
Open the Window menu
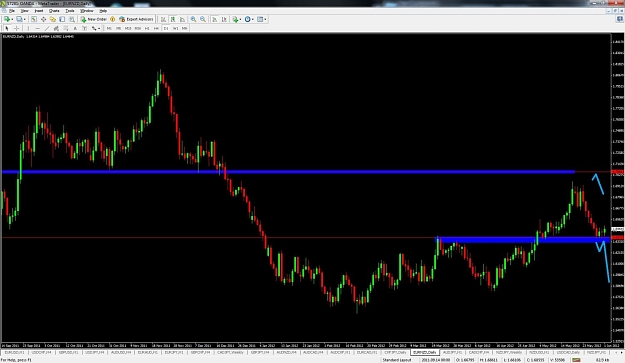pos(86,11)
